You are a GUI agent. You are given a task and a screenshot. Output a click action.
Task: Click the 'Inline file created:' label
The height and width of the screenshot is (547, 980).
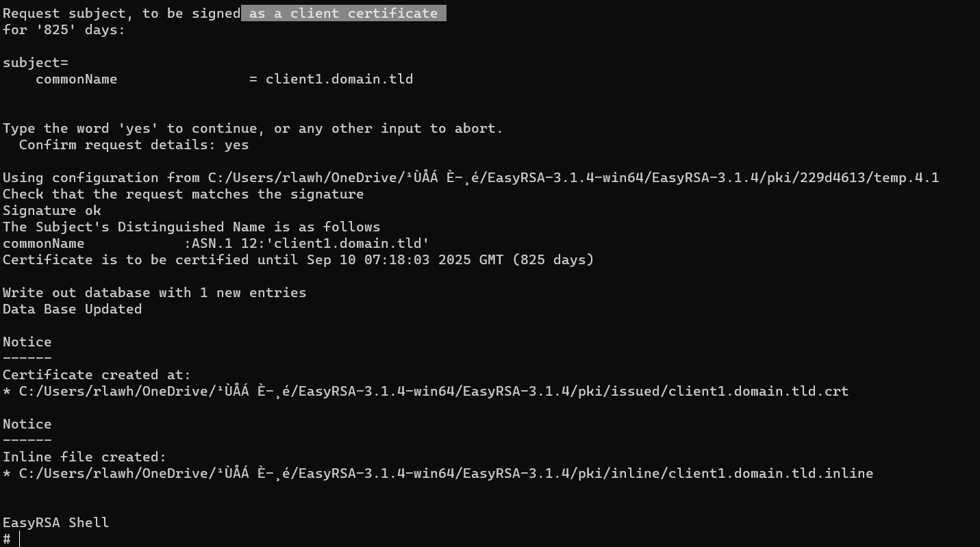[84, 457]
